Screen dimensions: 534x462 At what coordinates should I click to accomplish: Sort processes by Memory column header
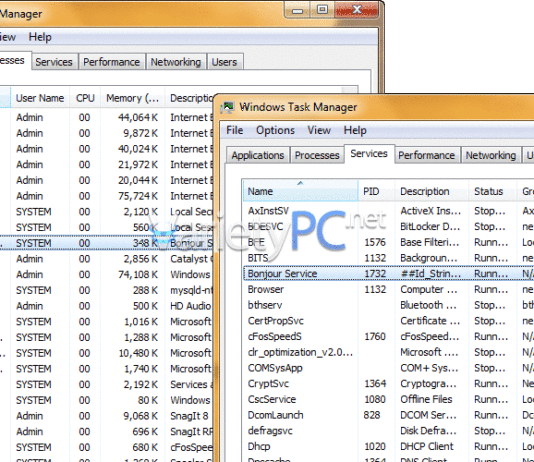click(x=132, y=98)
